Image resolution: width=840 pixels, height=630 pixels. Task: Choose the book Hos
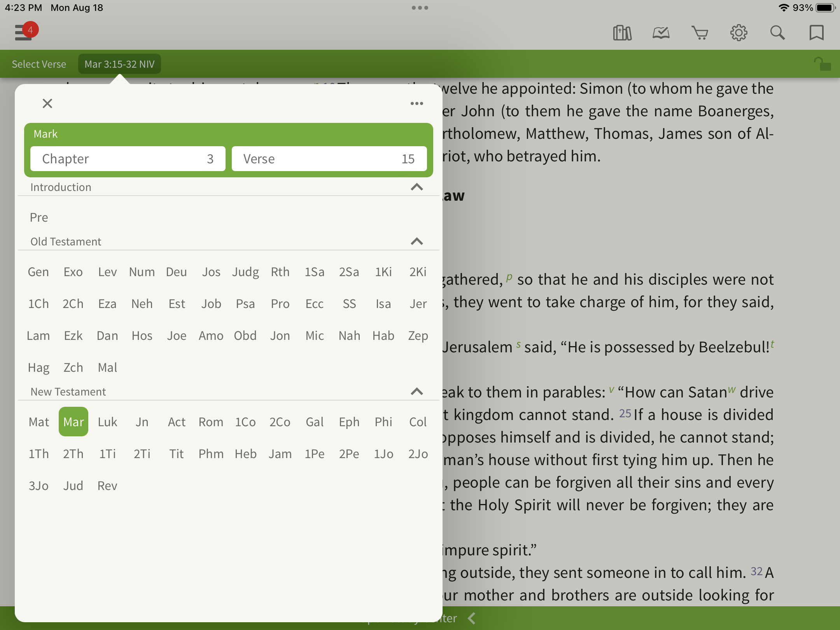(142, 336)
